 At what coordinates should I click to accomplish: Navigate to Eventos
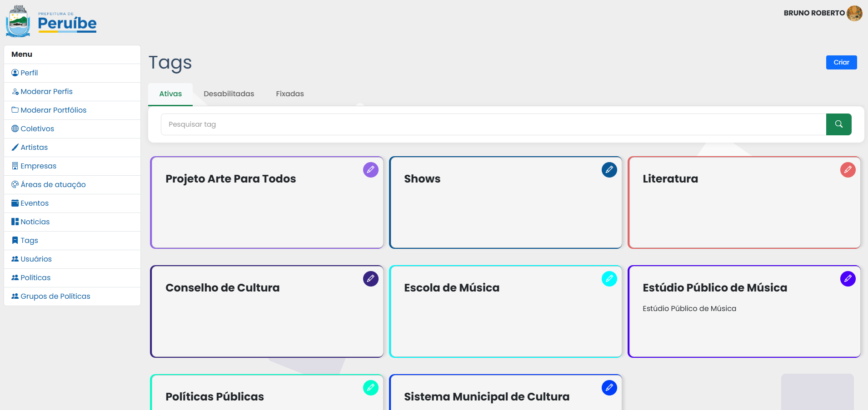pos(72,203)
